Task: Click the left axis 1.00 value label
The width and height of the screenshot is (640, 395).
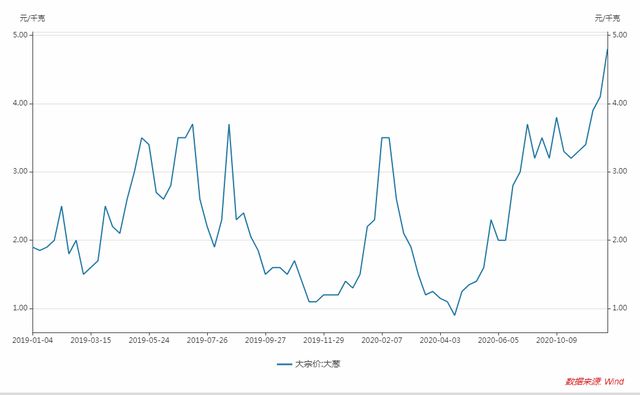Action: pos(20,308)
